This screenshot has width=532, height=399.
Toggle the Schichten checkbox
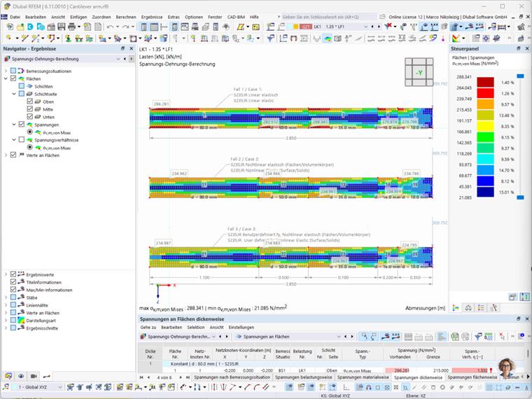[x=22, y=86]
